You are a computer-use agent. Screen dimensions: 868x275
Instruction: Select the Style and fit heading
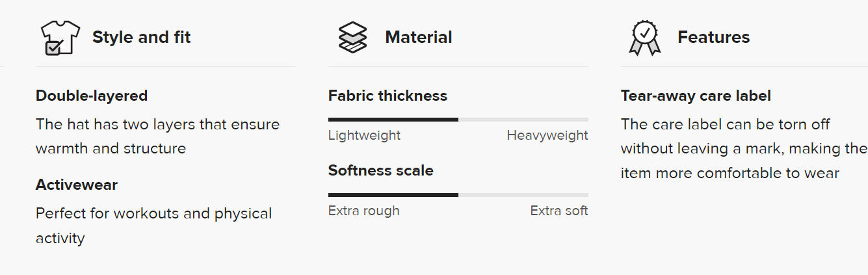[141, 38]
